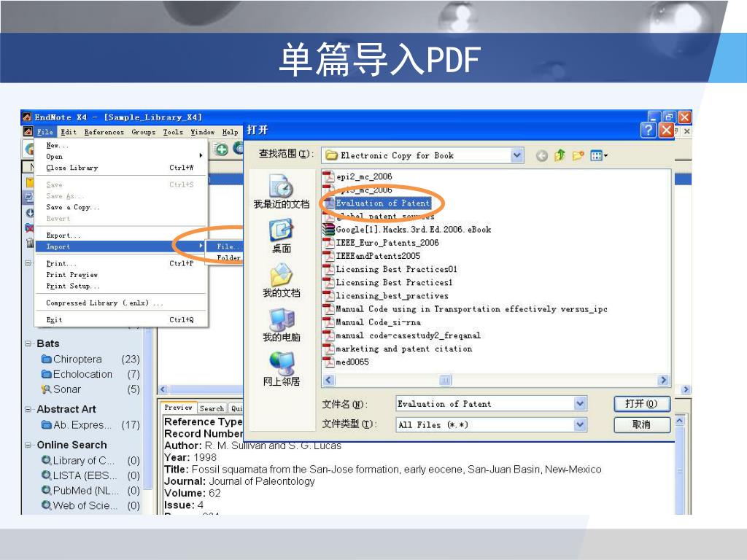Viewport: 747px width, 560px height.
Task: Choose Save a Copy... menu entry
Action: pyautogui.click(x=121, y=207)
